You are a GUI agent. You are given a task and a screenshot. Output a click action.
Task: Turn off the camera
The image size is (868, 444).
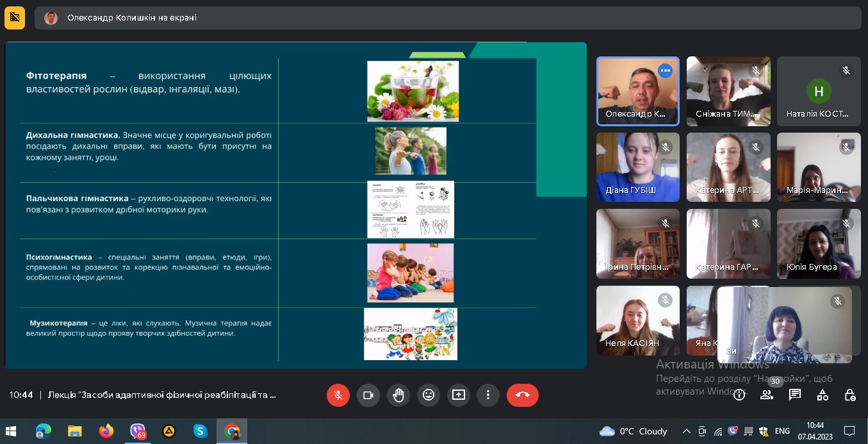pos(368,395)
